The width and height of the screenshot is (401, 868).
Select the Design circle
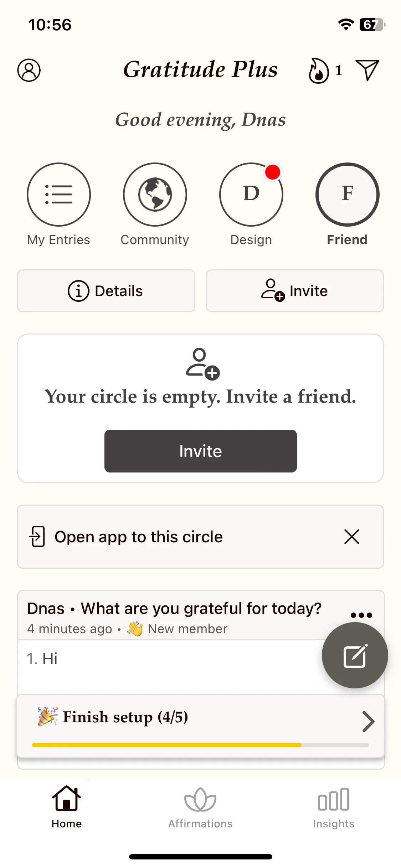click(x=251, y=195)
